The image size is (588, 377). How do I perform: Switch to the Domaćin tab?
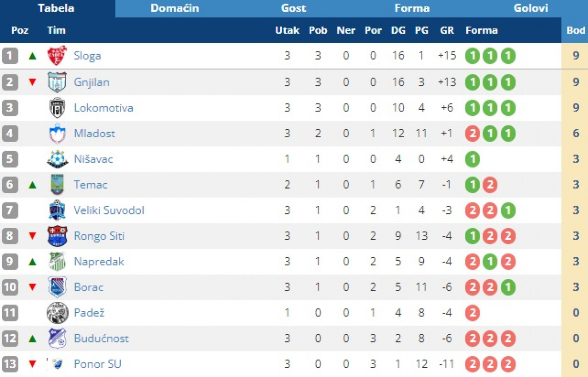(x=175, y=8)
